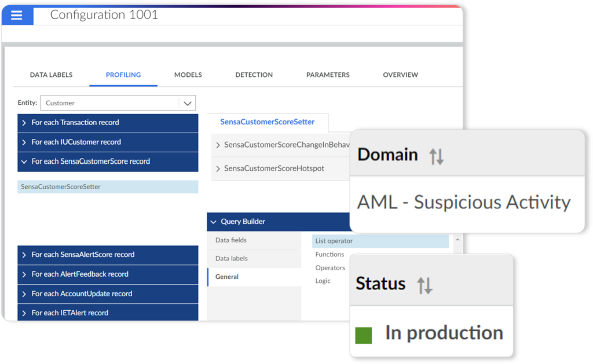
Task: Open the Detection tab
Action: point(254,75)
